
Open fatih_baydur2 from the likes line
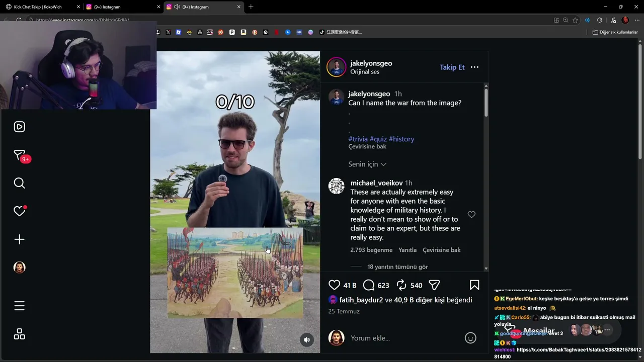pyautogui.click(x=361, y=300)
